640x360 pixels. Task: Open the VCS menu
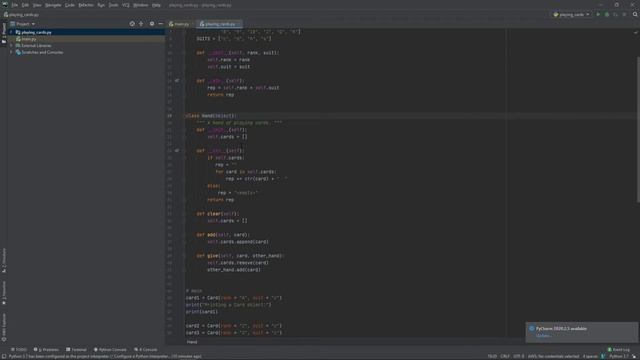click(126, 5)
